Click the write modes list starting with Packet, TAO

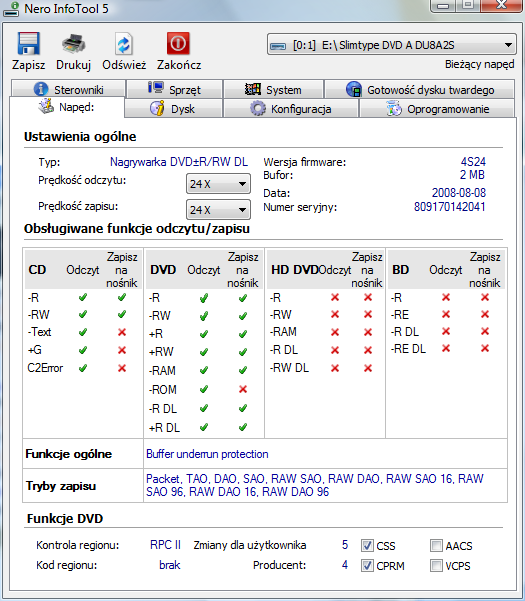(315, 485)
